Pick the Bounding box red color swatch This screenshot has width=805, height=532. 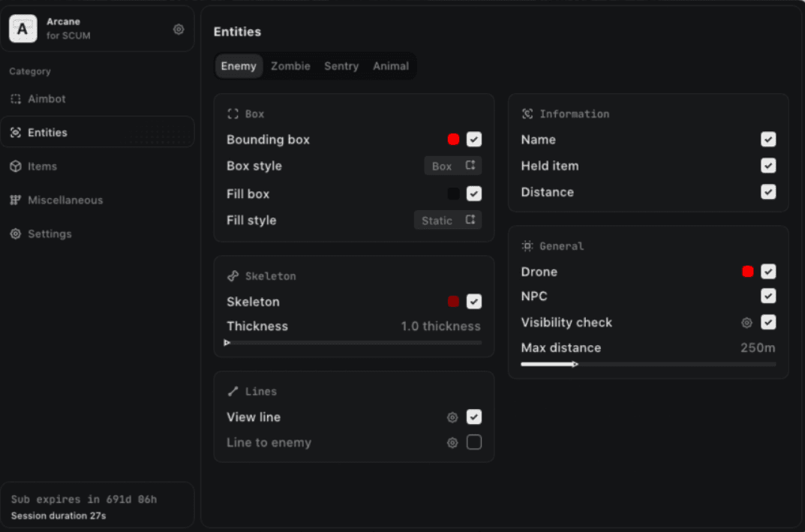(x=453, y=140)
